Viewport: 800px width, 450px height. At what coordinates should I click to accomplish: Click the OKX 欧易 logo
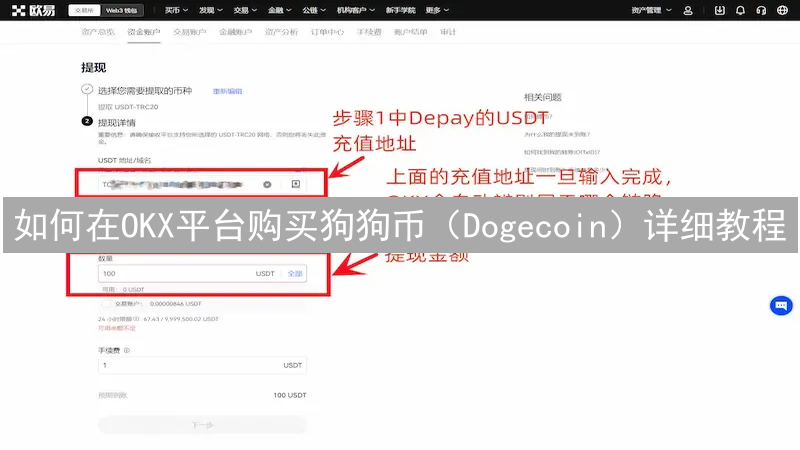33,10
